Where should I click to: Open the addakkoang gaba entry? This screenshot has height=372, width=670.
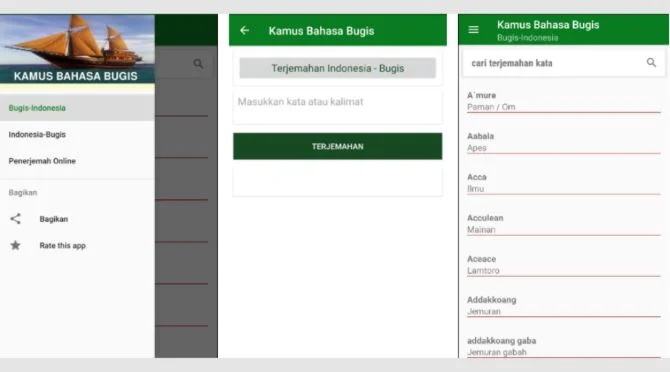(x=564, y=346)
